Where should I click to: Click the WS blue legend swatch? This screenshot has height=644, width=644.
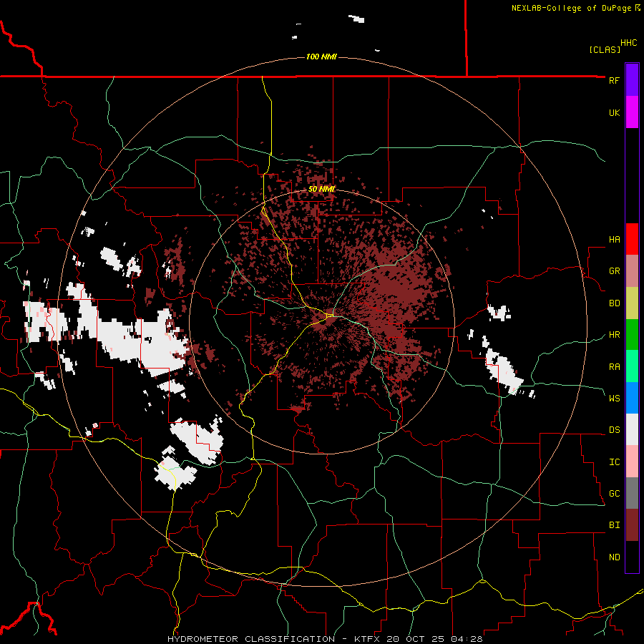632,398
